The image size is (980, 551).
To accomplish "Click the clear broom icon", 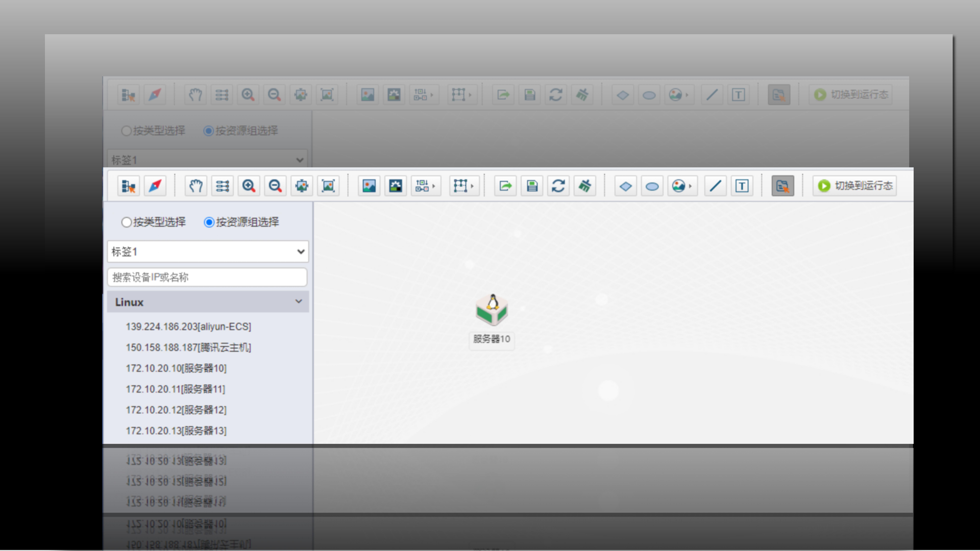I will coord(585,186).
